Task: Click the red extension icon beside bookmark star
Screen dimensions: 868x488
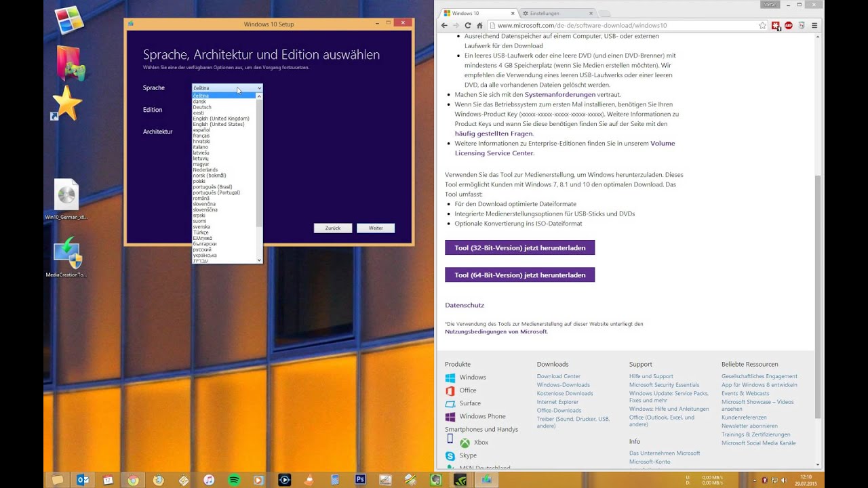Action: tap(776, 25)
